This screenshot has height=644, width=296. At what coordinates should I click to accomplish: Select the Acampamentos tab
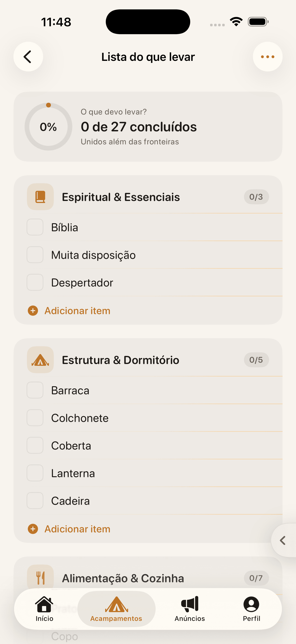116,609
